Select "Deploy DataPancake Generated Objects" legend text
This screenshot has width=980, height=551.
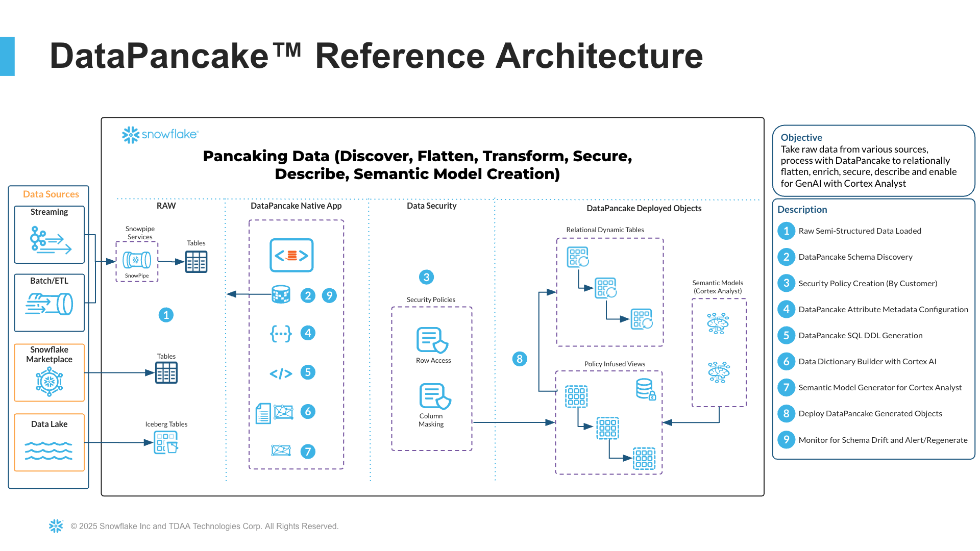click(870, 414)
